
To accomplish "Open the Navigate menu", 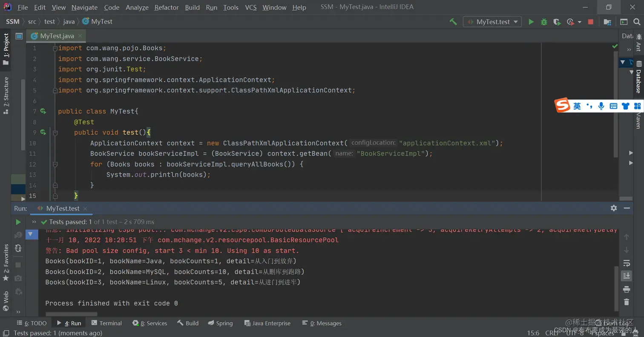I will (x=84, y=7).
